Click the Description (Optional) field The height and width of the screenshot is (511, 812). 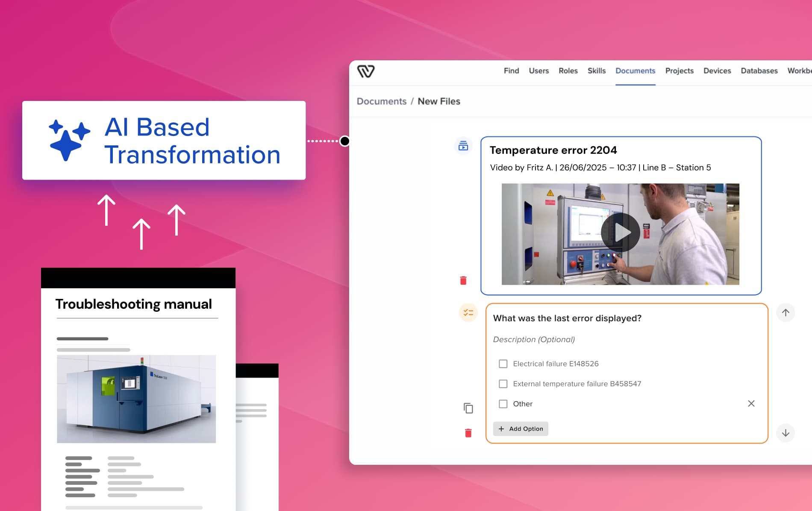[x=534, y=340]
